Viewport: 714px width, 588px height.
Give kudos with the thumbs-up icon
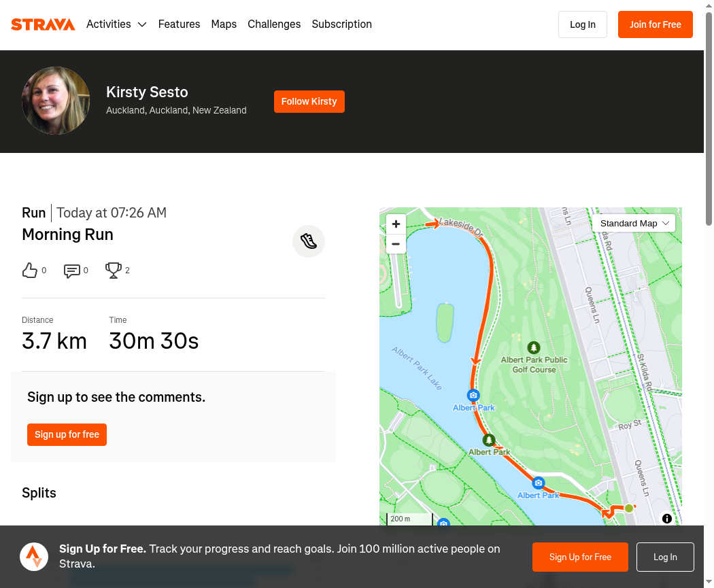[30, 271]
